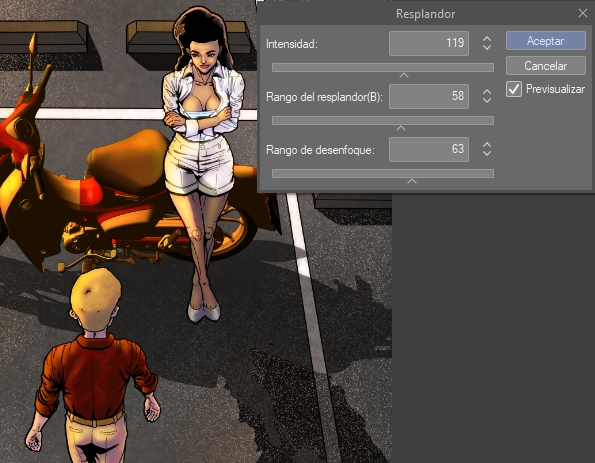The image size is (595, 463).
Task: Click the down arrow for Rango del resplandor(B)
Action: [x=487, y=100]
